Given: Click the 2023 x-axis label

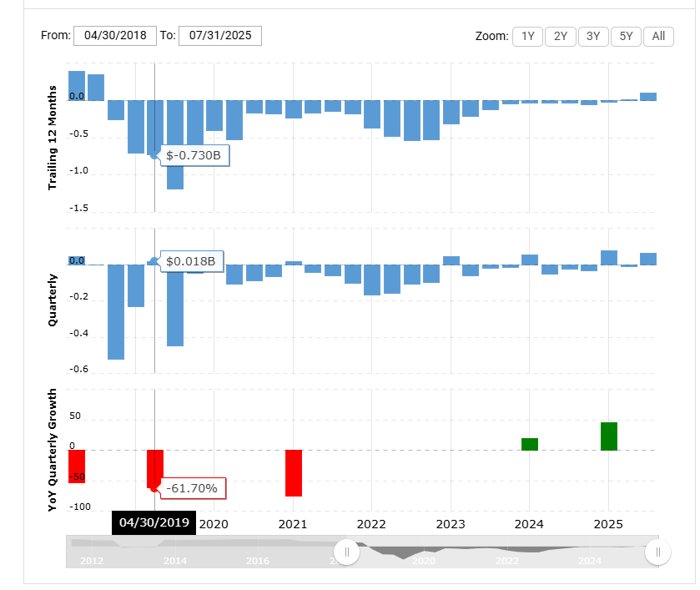Looking at the screenshot, I should (x=451, y=524).
